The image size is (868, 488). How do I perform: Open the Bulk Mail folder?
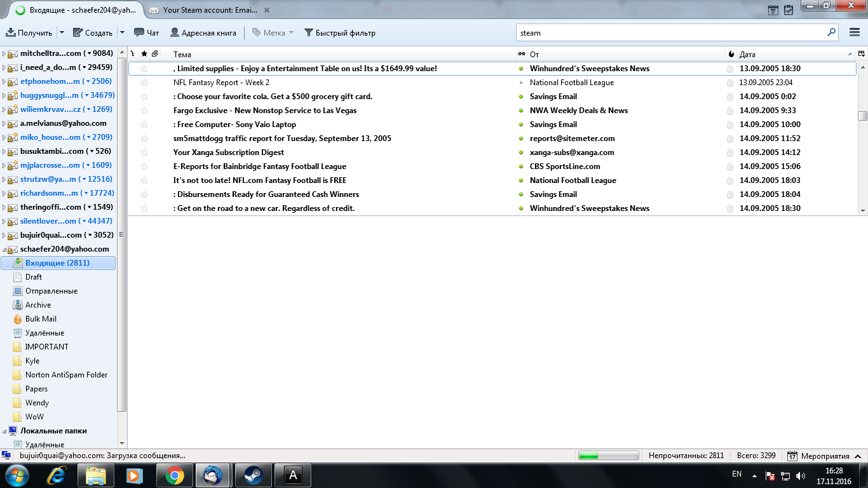click(x=41, y=319)
